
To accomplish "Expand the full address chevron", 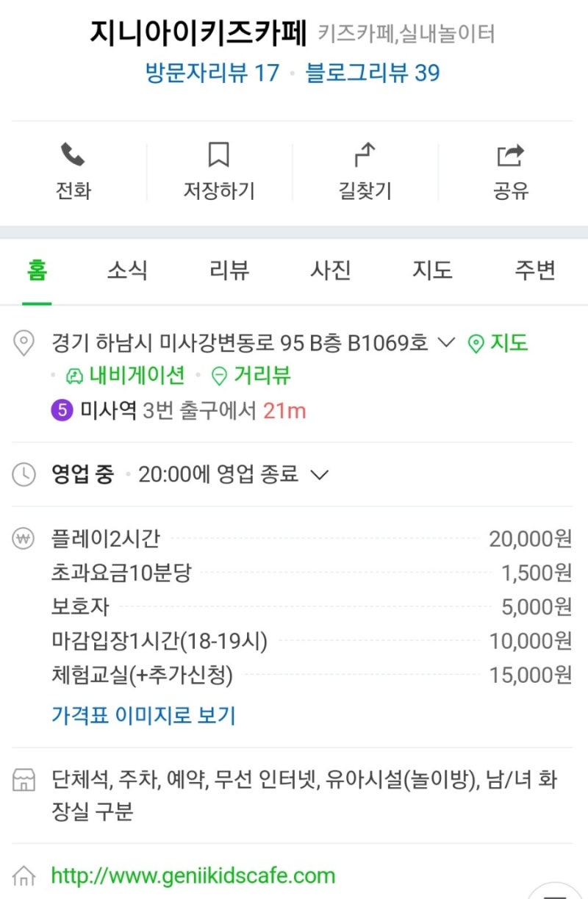I will click(446, 343).
